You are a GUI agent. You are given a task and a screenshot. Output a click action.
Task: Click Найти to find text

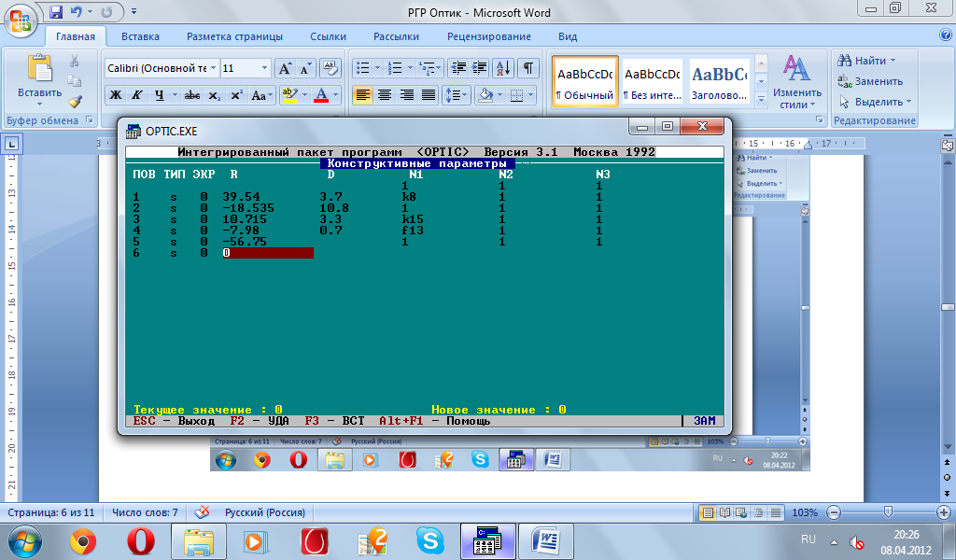(866, 61)
